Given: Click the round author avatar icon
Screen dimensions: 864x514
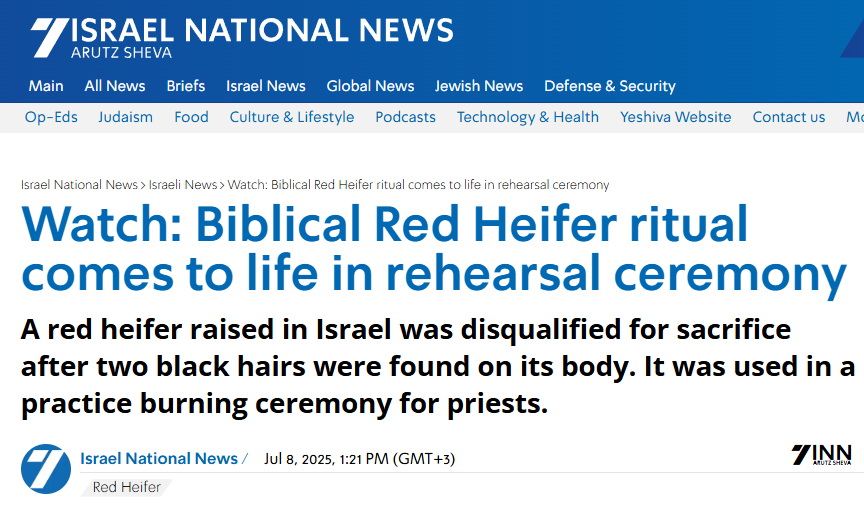Looking at the screenshot, I should coord(46,468).
